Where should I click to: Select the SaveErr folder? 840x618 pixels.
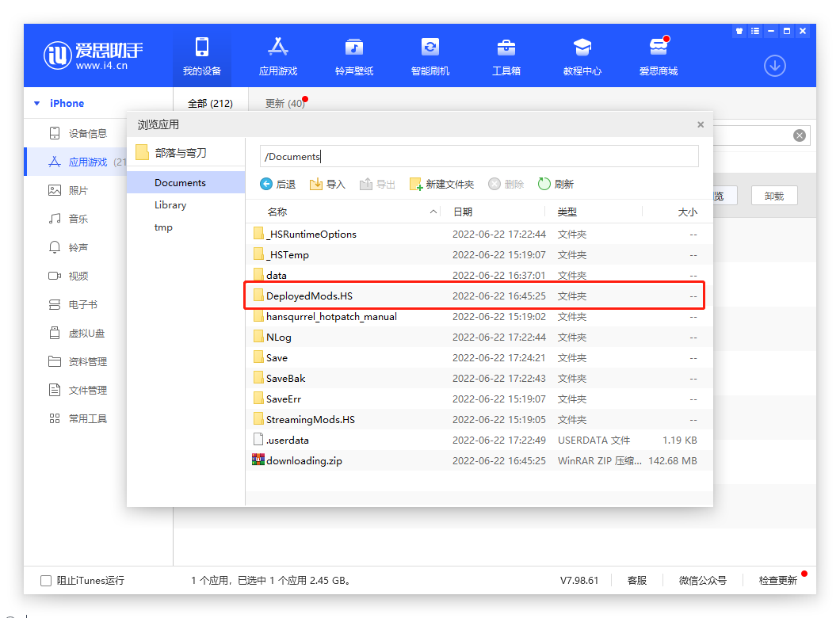(479, 399)
